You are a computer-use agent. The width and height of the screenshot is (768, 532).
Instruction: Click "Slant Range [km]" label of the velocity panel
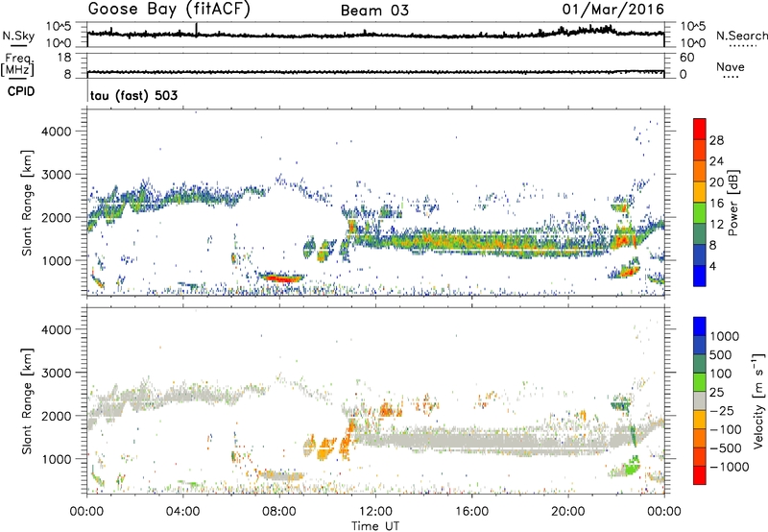point(27,400)
